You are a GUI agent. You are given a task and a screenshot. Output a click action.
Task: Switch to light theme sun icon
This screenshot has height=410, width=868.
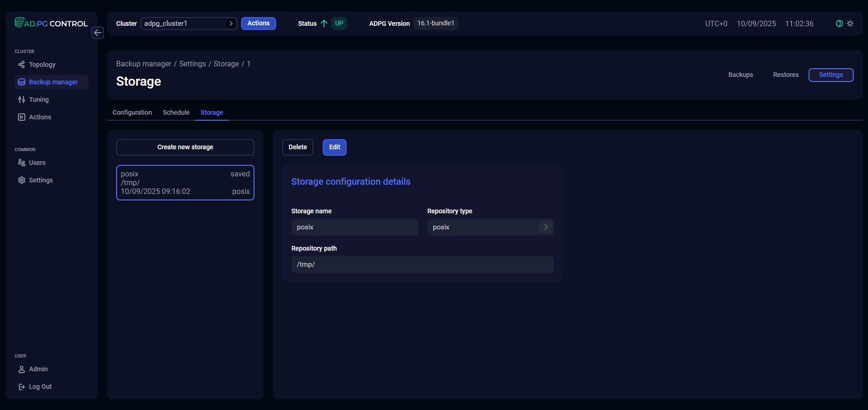point(850,23)
